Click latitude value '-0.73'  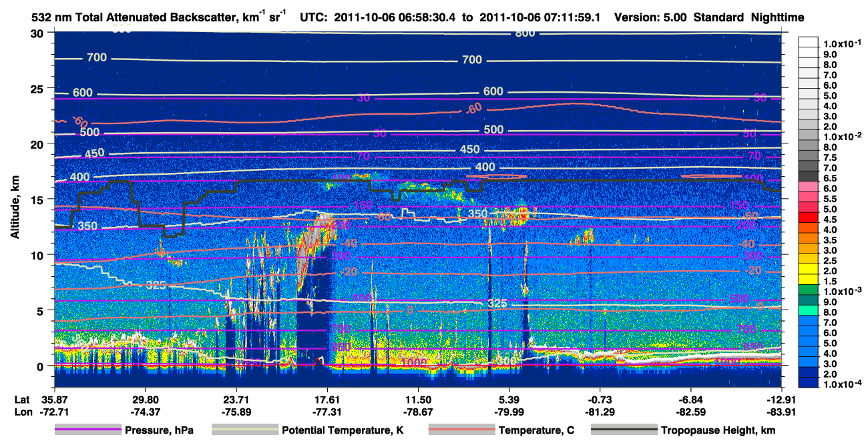coord(600,399)
